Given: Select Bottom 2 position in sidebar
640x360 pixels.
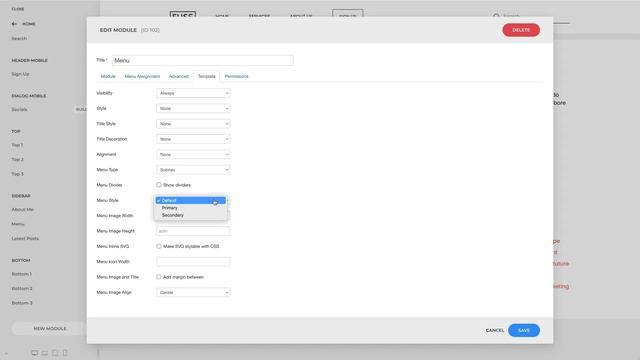Looking at the screenshot, I should pos(22,289).
